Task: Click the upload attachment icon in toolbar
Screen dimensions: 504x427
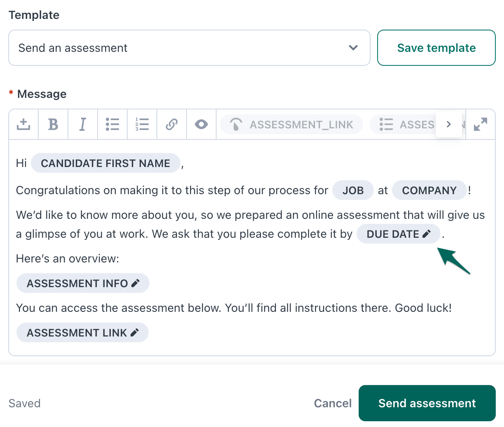Action: tap(23, 124)
